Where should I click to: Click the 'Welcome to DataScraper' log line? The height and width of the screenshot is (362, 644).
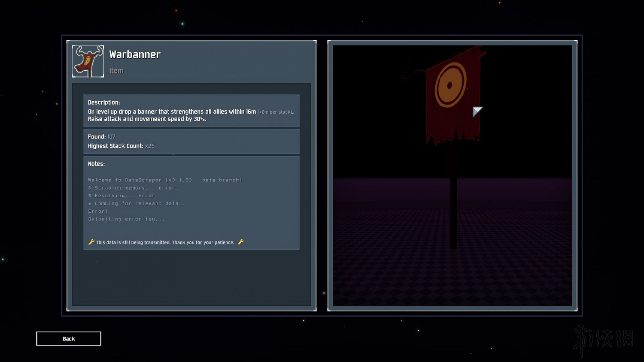coord(165,180)
